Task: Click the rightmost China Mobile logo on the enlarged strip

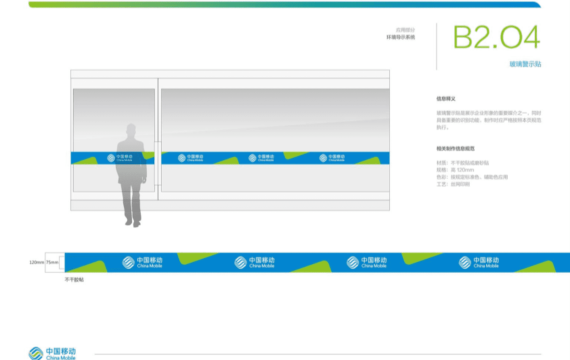Action: coord(479,262)
